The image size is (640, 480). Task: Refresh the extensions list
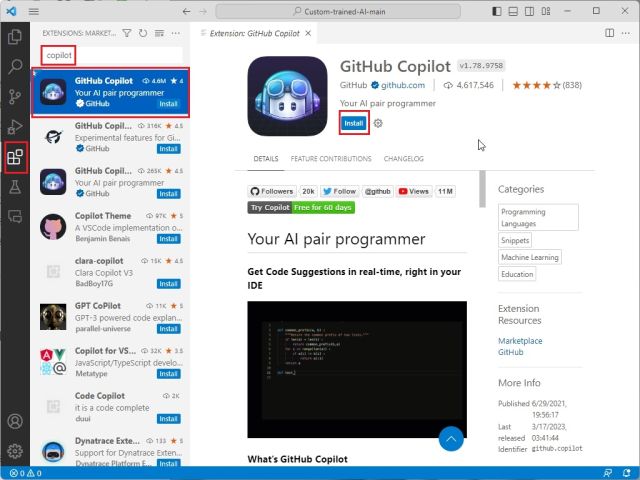coord(144,33)
